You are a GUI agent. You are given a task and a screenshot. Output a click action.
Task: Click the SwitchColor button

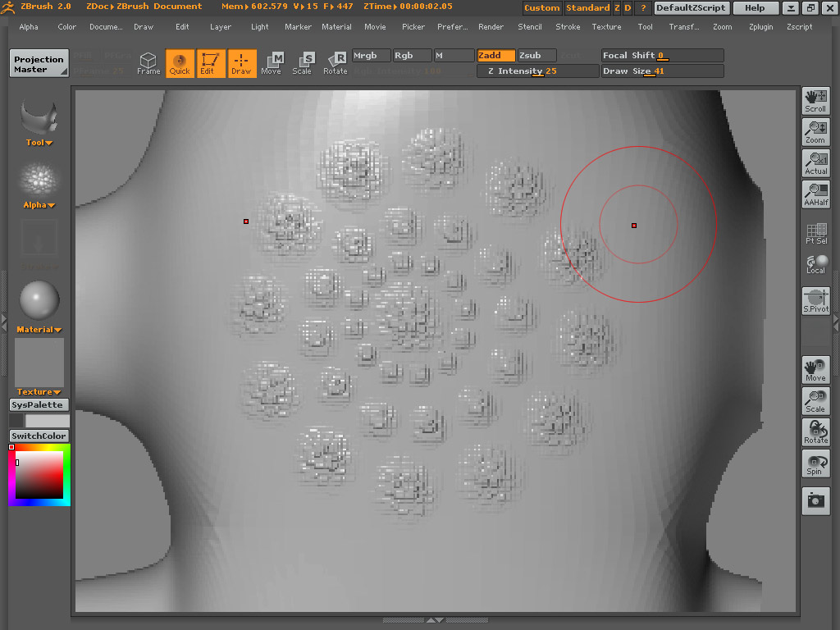point(39,436)
